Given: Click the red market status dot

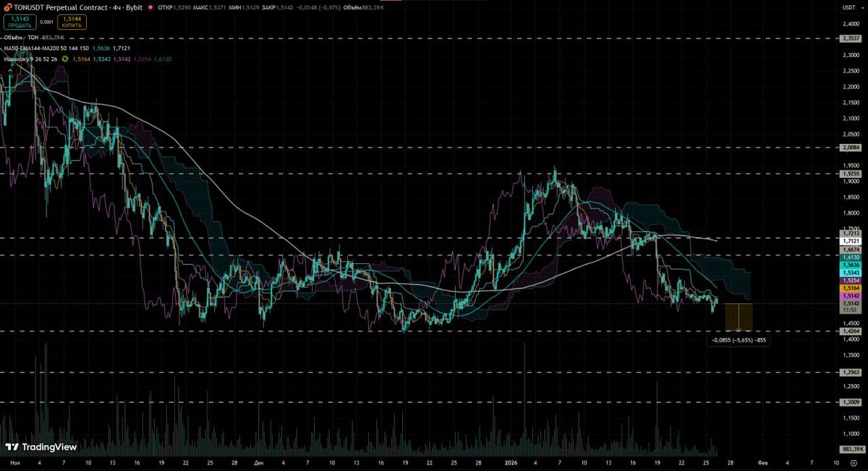Looking at the screenshot, I should (150, 7).
